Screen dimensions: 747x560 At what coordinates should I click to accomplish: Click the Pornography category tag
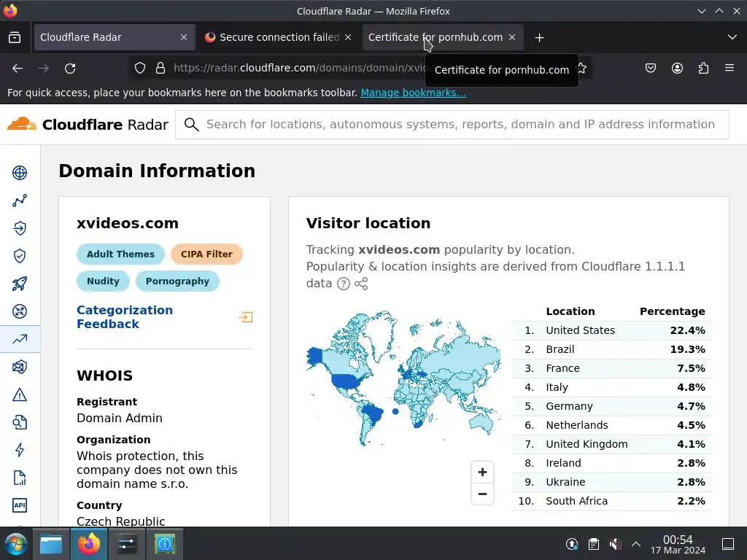coord(177,281)
